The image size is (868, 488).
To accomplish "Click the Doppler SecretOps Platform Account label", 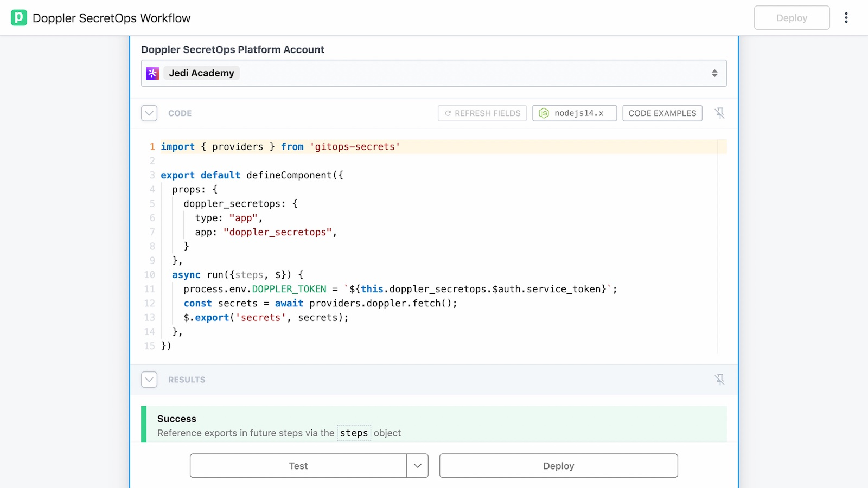I will pyautogui.click(x=233, y=49).
